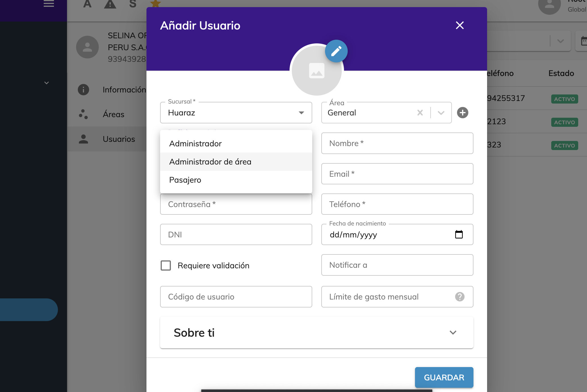The image size is (587, 392).
Task: Open the hamburger menu icon
Action: 49,4
